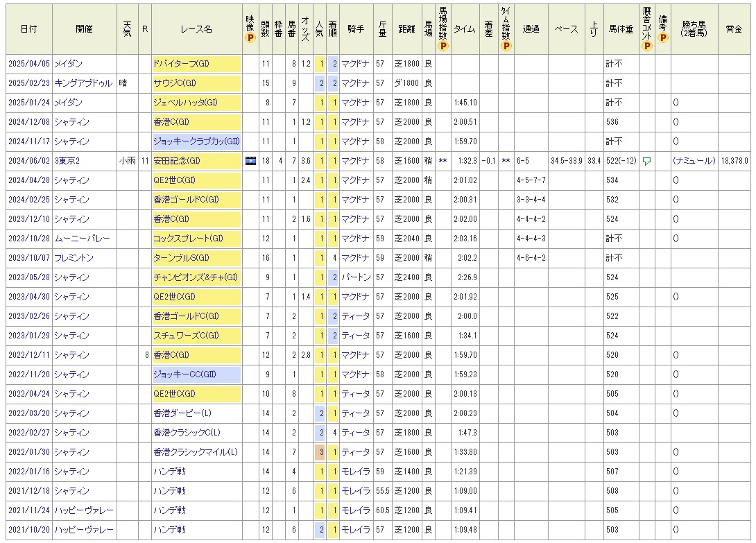This screenshot has width=756, height=543.
Task: Click the premium P icon under 馬場指数 header
Action: (444, 46)
